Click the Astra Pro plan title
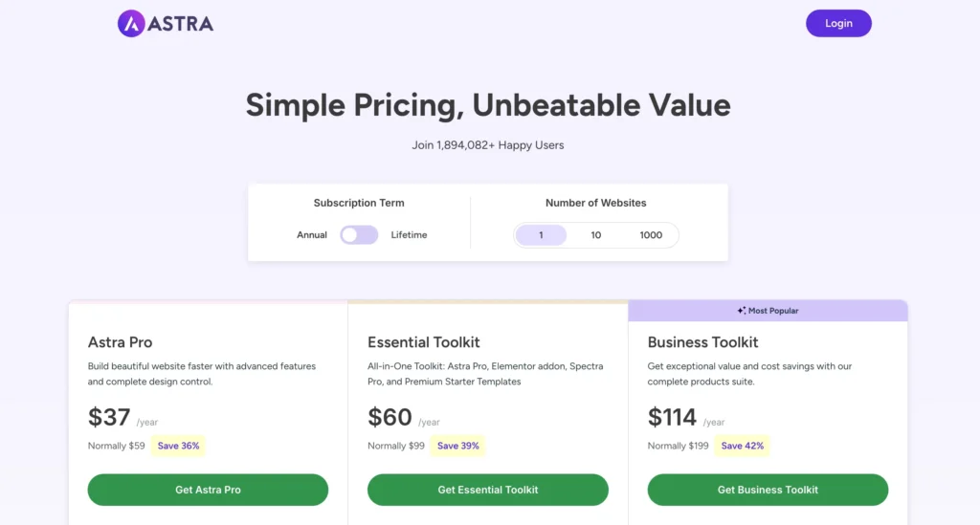This screenshot has height=525, width=980. (x=120, y=342)
